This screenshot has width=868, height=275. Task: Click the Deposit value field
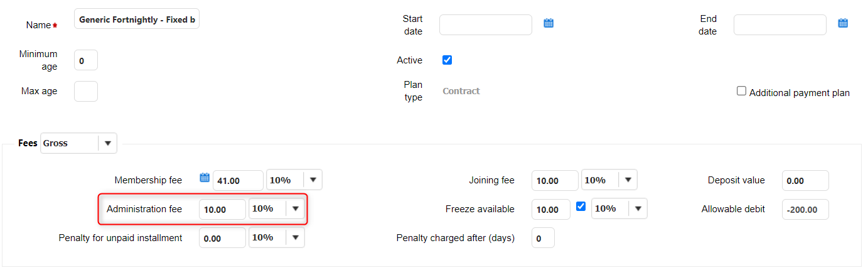(x=805, y=181)
